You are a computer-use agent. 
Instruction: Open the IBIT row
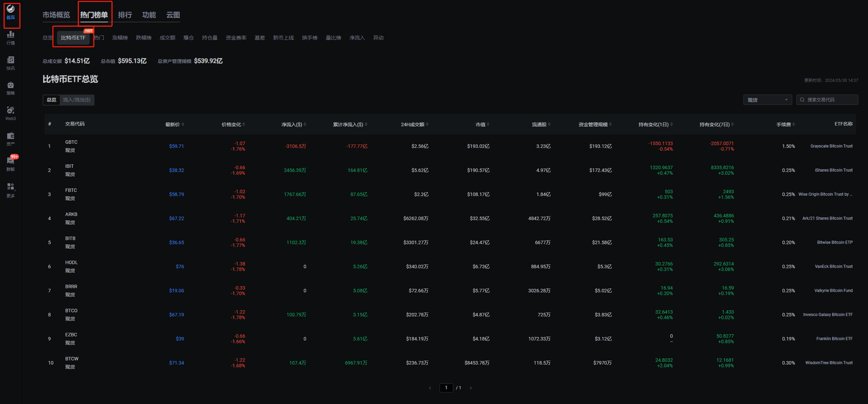pyautogui.click(x=450, y=170)
